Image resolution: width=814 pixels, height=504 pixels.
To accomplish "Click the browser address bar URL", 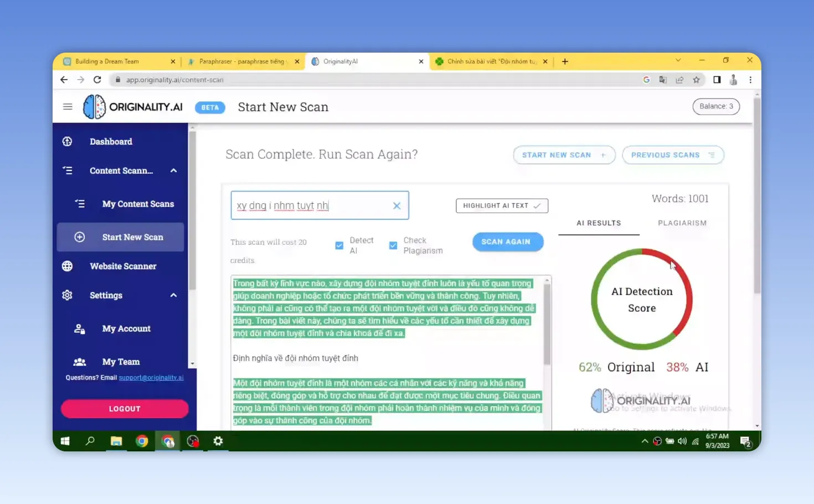I will click(174, 80).
